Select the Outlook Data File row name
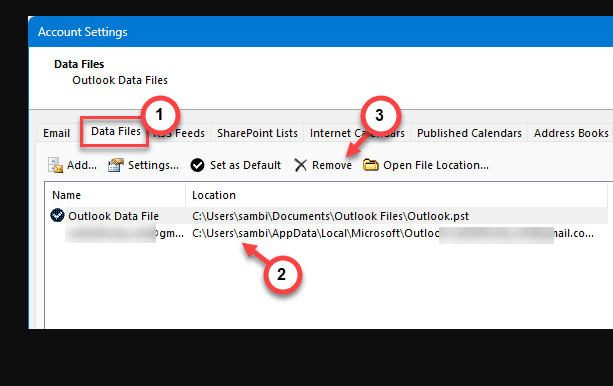This screenshot has width=613, height=386. 113,216
